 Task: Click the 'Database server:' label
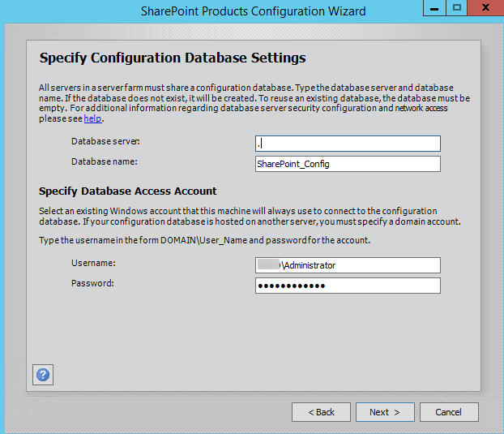click(x=105, y=141)
